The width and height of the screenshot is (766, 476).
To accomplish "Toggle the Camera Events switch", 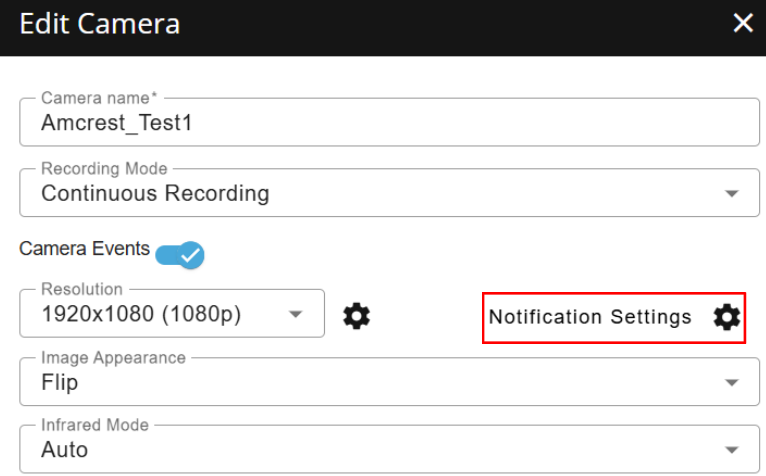I will pos(180,254).
